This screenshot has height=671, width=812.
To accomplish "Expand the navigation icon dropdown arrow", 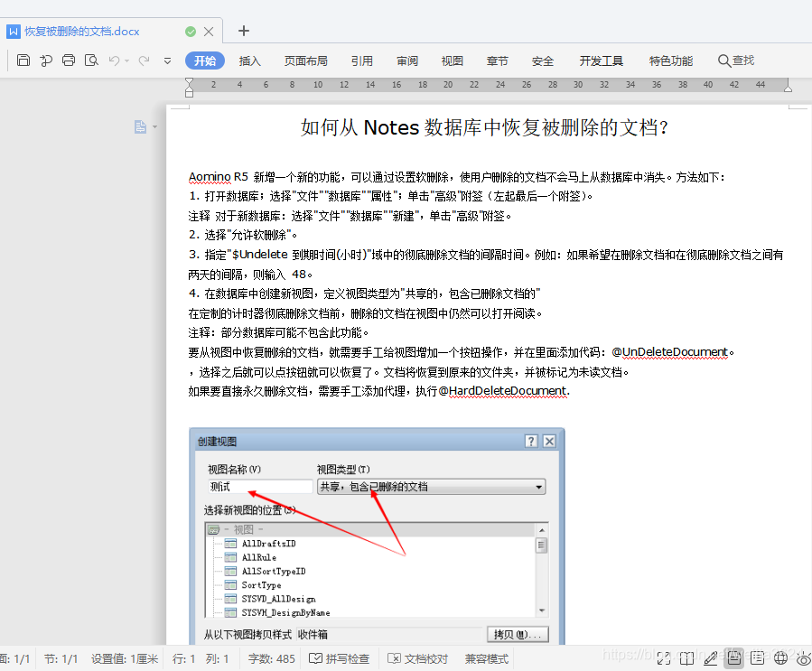I will pos(154,127).
